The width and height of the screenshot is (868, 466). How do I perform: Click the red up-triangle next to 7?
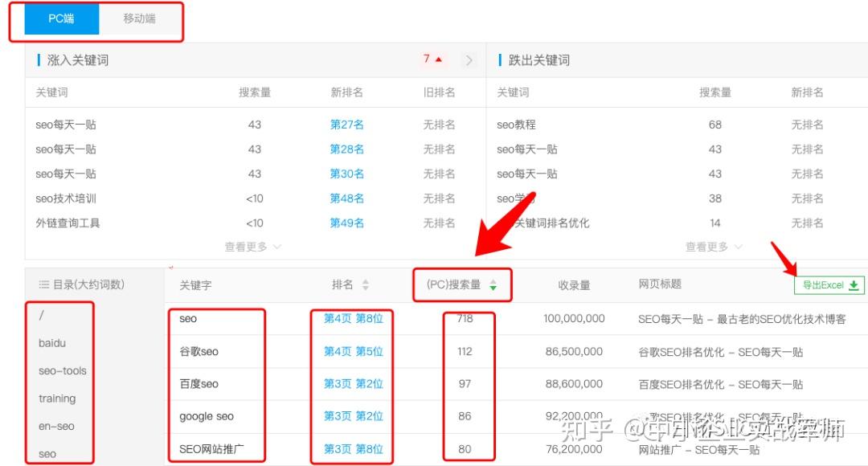pos(439,59)
